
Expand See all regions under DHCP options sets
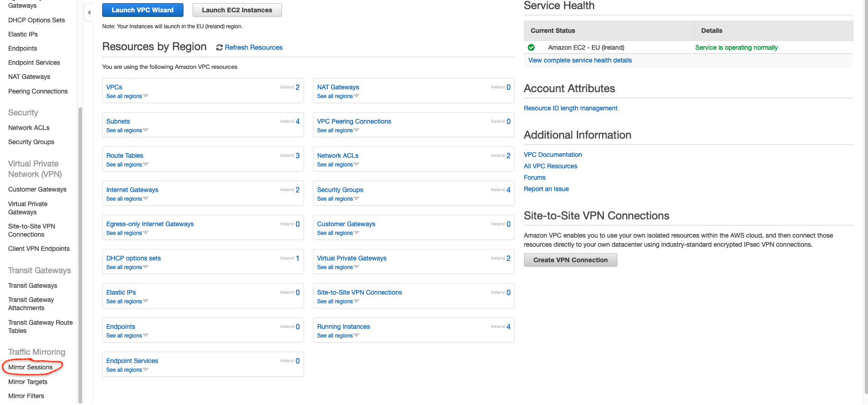127,267
